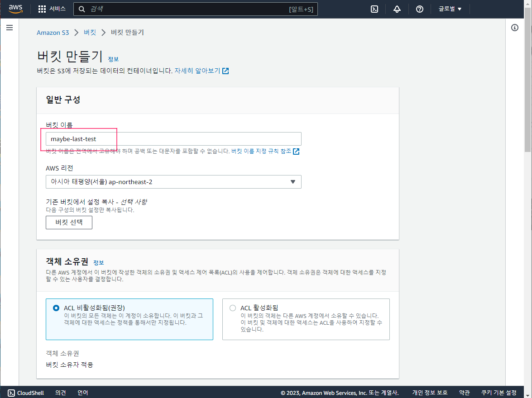Expand the 글로벌 region menu
Image resolution: width=532 pixels, height=398 pixels.
click(x=450, y=9)
